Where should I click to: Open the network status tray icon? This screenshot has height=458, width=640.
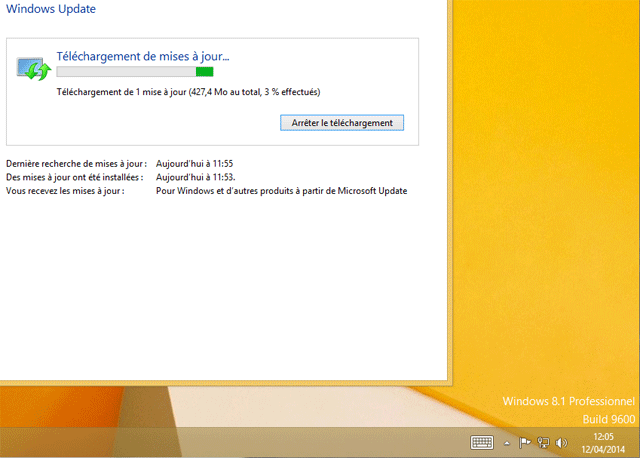[543, 442]
